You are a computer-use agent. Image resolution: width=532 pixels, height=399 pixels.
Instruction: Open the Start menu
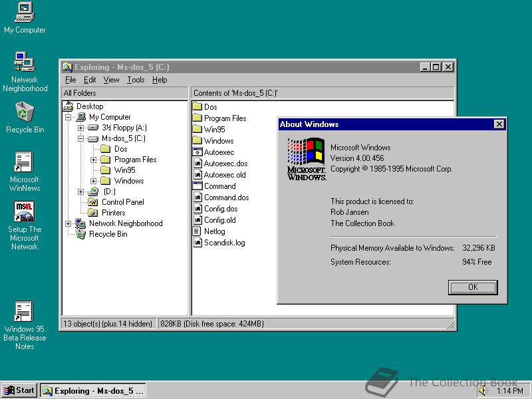click(x=19, y=390)
